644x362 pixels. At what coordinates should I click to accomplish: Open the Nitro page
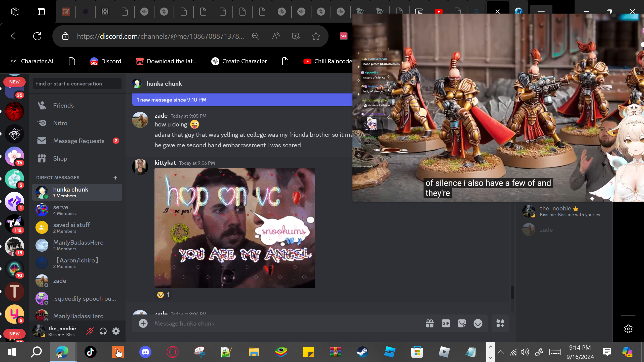click(x=77, y=123)
